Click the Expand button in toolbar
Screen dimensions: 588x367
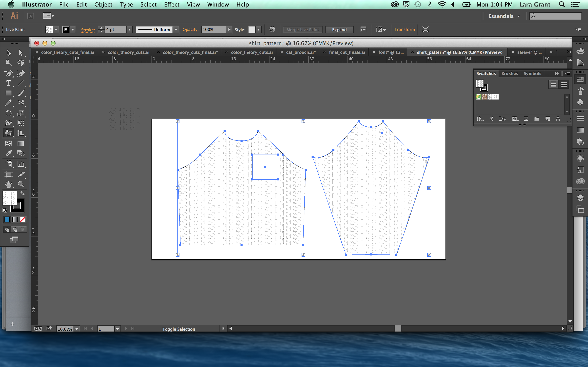tap(339, 29)
